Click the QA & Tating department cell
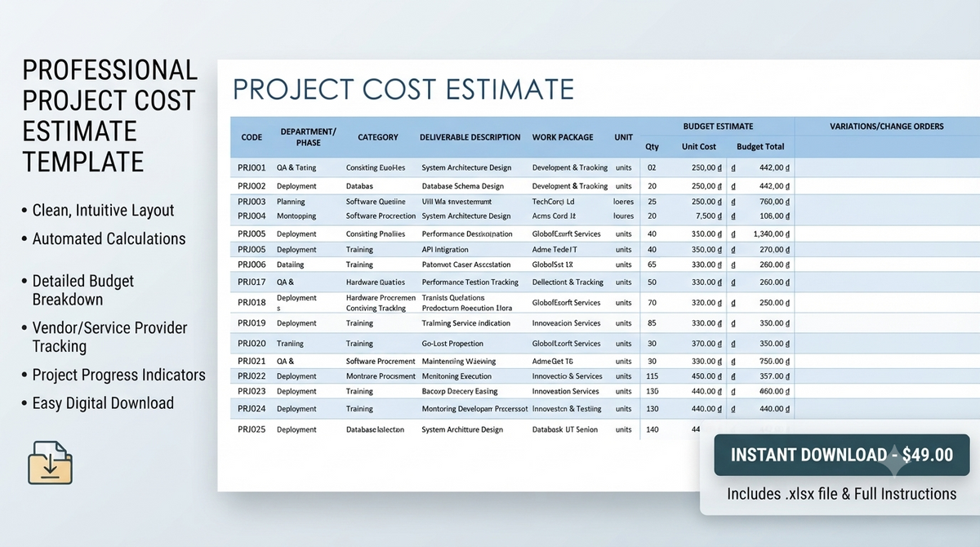The height and width of the screenshot is (547, 980). (296, 167)
